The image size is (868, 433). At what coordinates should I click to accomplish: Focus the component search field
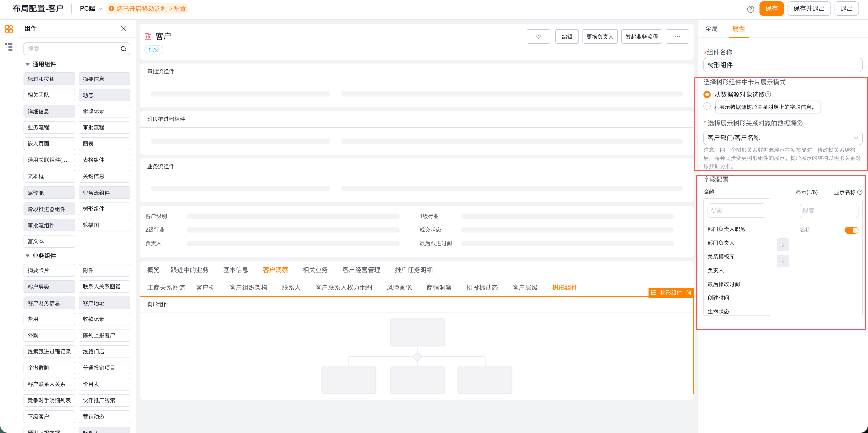click(x=76, y=49)
